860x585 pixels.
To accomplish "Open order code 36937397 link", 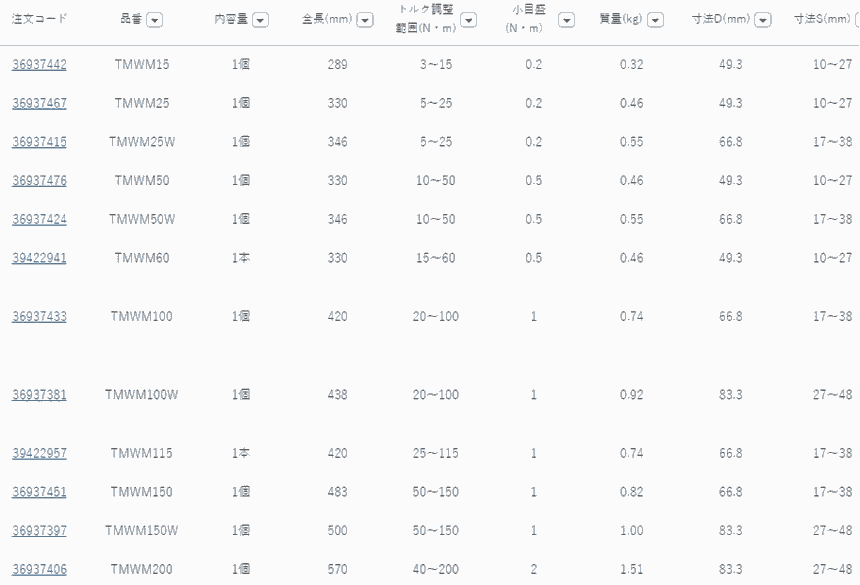I will [x=39, y=531].
